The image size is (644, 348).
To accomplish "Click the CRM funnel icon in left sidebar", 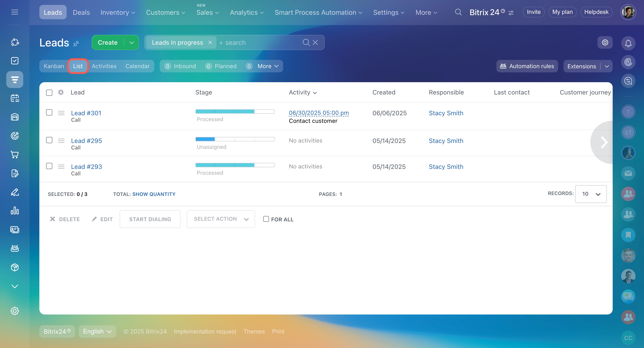I will (15, 80).
